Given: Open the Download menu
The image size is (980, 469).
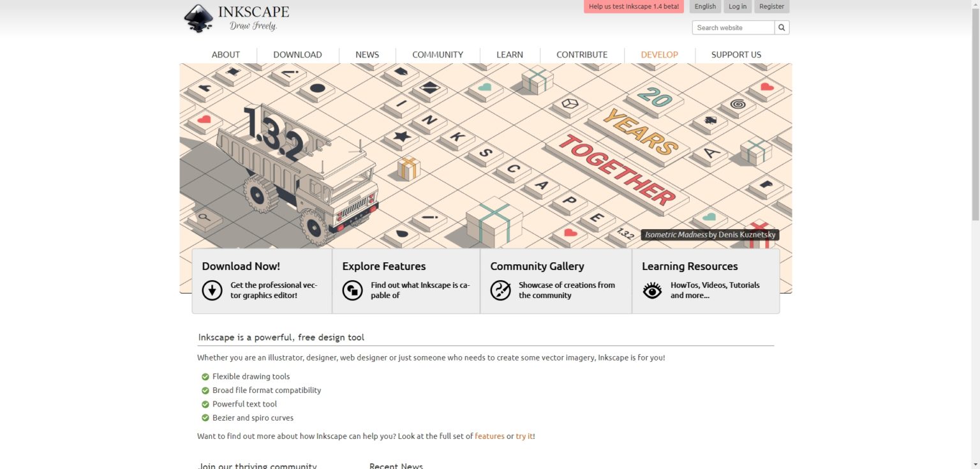Looking at the screenshot, I should pyautogui.click(x=297, y=55).
